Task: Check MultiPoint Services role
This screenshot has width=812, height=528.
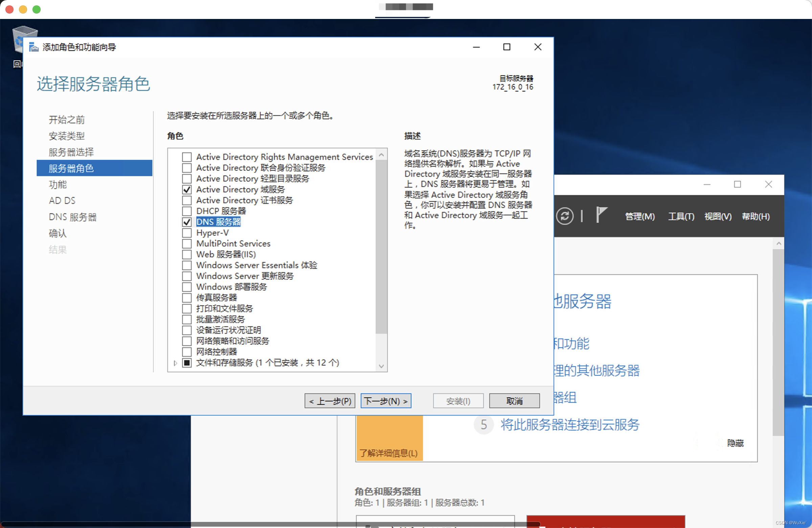Action: [187, 244]
